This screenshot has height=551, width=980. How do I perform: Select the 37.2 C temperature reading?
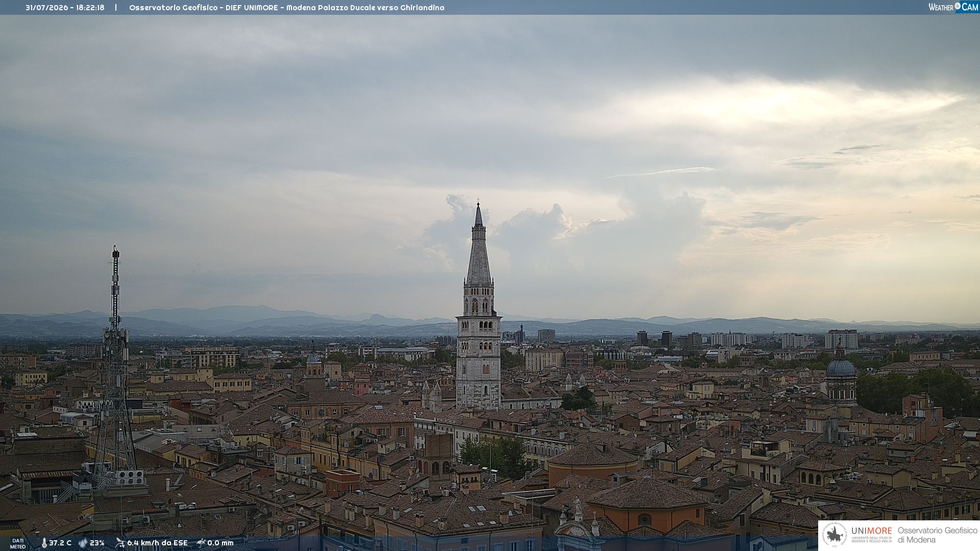click(60, 543)
